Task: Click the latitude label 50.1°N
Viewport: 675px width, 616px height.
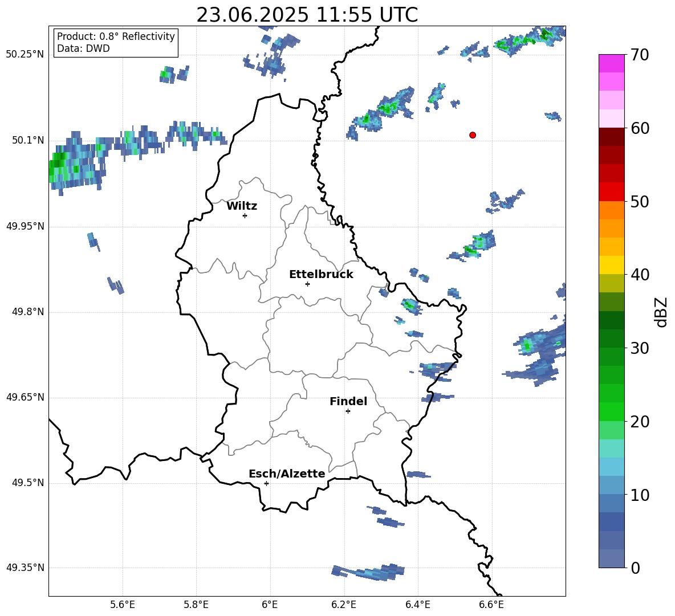Action: (x=27, y=140)
